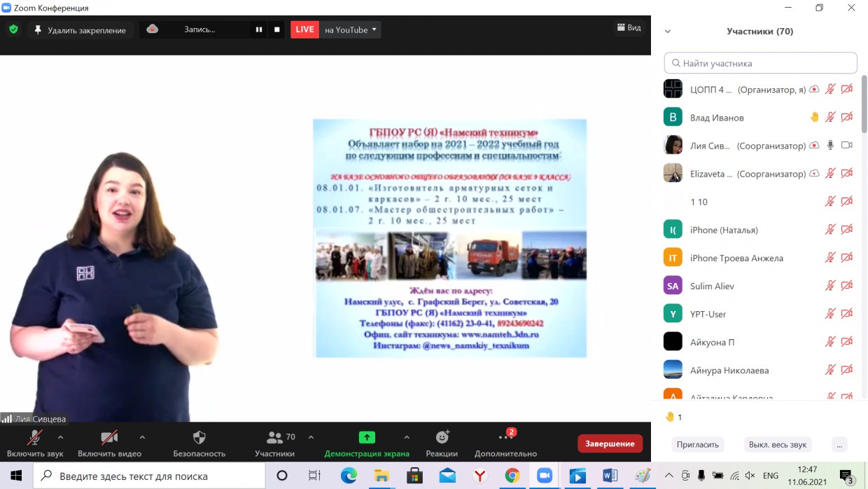
Task: Open the Reactions smiley menu
Action: 442,443
